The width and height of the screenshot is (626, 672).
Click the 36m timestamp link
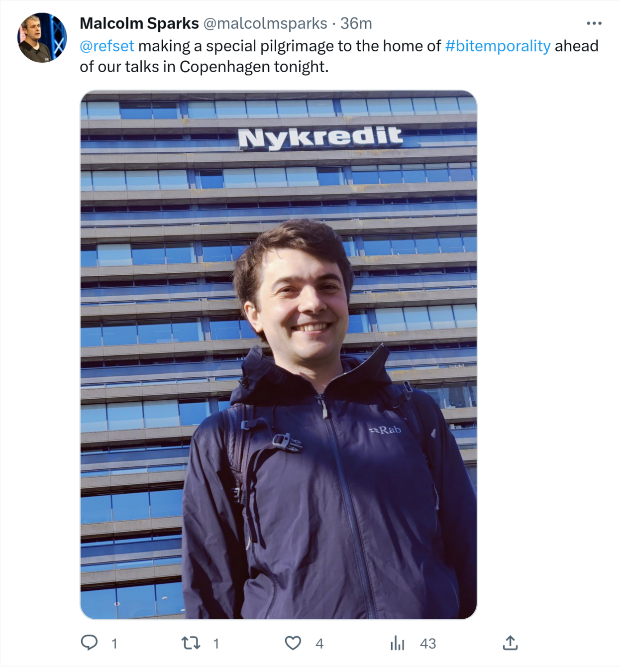[x=356, y=23]
